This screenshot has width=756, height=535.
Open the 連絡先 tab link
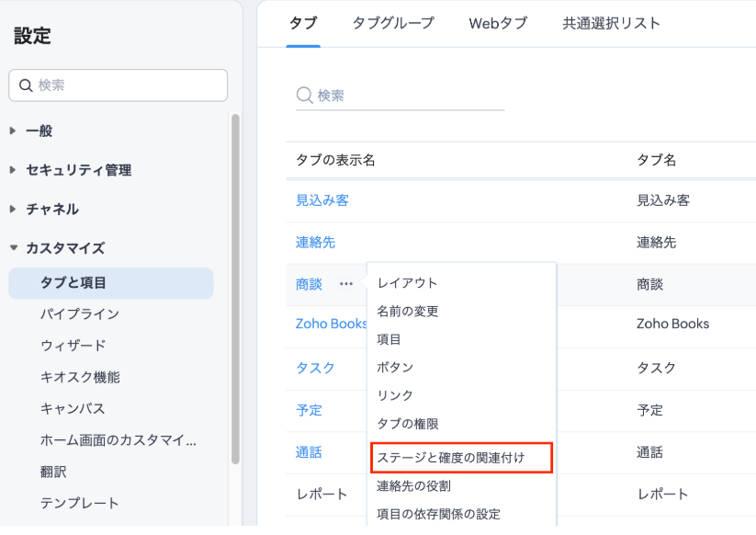tap(315, 243)
